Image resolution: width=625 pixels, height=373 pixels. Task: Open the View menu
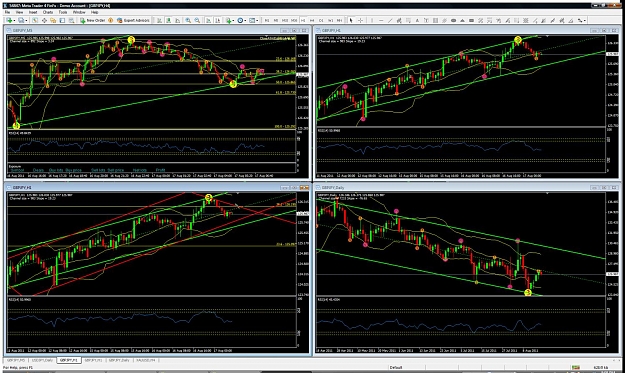point(19,12)
